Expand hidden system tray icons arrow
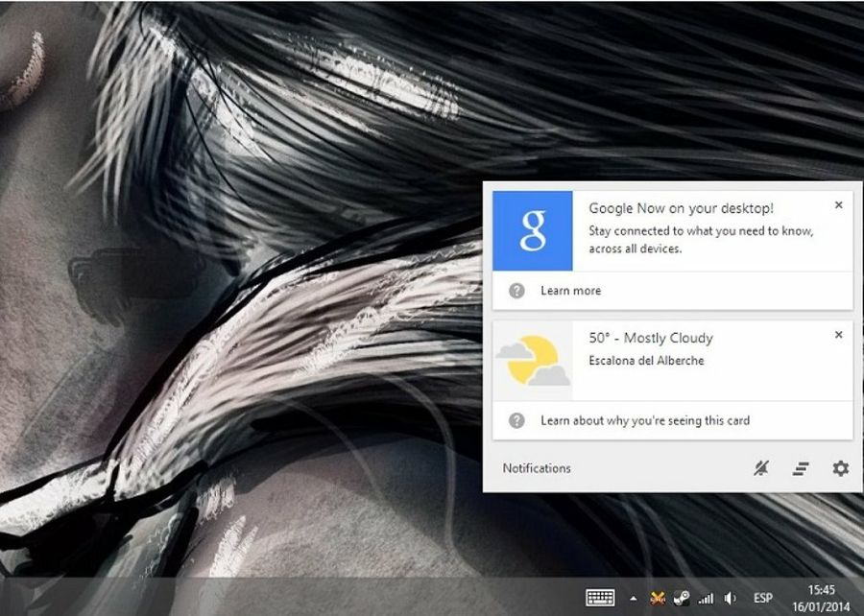This screenshot has width=864, height=616. [633, 599]
